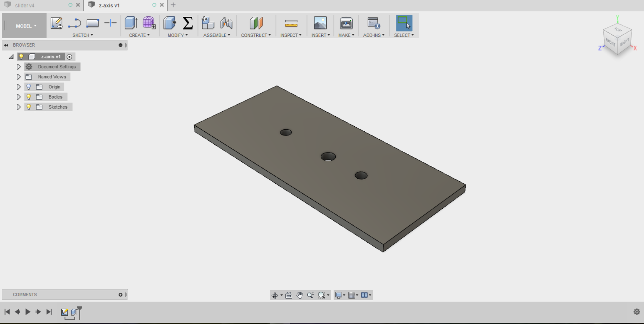Image resolution: width=644 pixels, height=324 pixels.
Task: Click the 3D Print make icon
Action: pos(346,23)
